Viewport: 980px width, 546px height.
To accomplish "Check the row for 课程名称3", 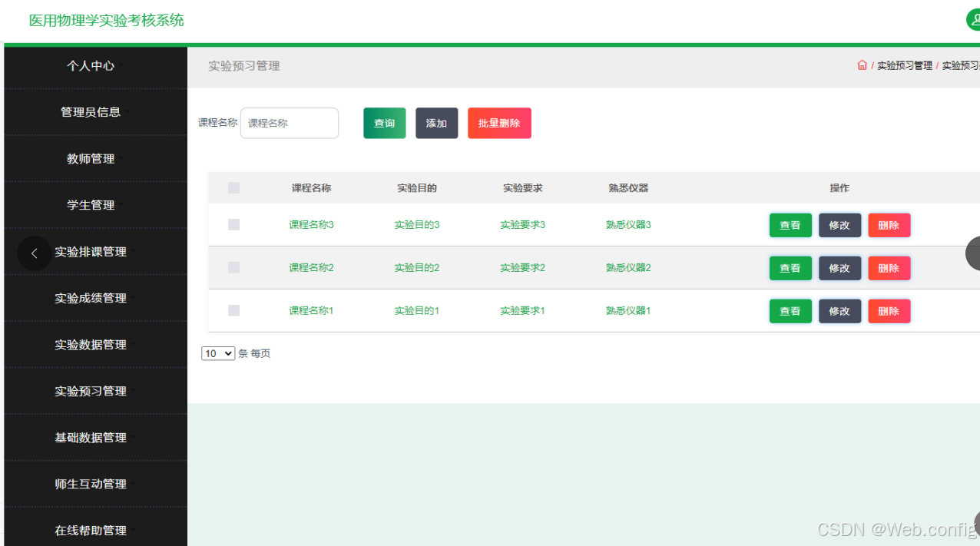I will [234, 225].
